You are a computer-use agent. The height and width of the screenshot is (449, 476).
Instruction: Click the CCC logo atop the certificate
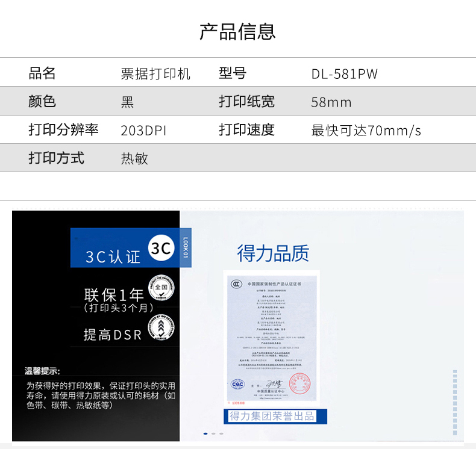point(236,284)
